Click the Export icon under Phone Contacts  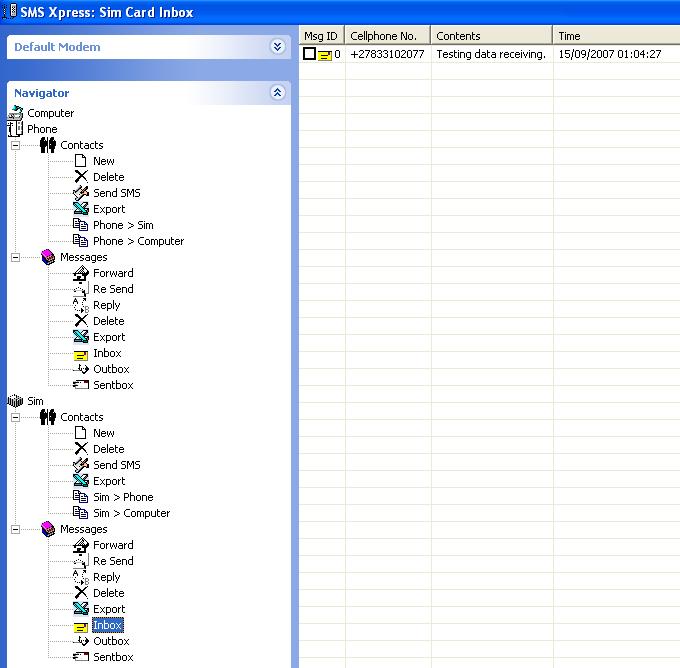[81, 209]
